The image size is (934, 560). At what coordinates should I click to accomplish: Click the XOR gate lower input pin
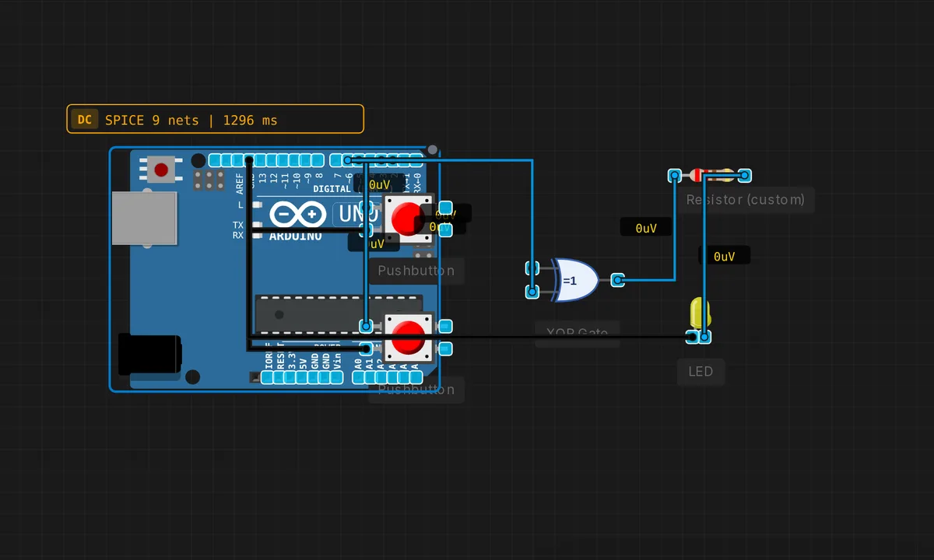pos(532,292)
